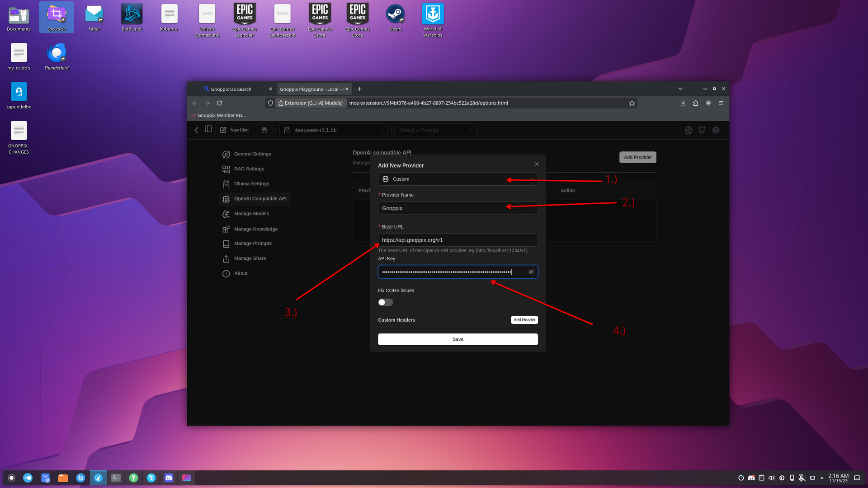The width and height of the screenshot is (868, 488).
Task: Toggle the Fix CORS issues switch
Action: pyautogui.click(x=386, y=302)
